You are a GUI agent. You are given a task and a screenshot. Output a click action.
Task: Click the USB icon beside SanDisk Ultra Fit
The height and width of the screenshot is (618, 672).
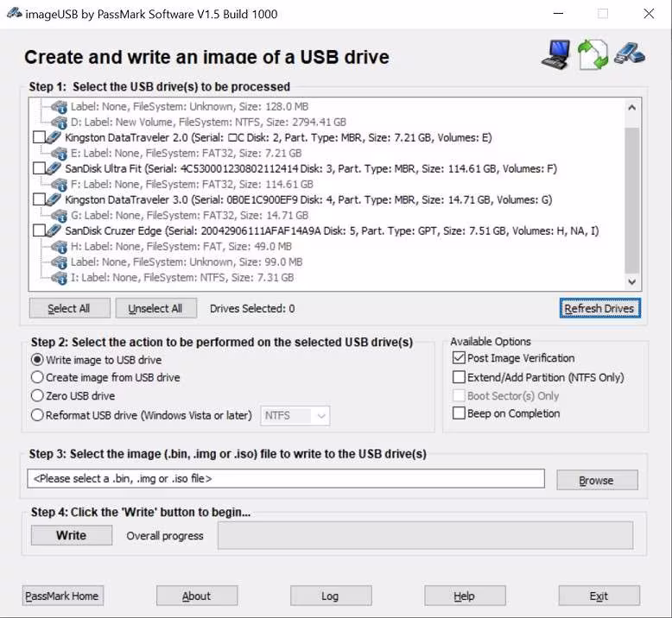tap(54, 168)
